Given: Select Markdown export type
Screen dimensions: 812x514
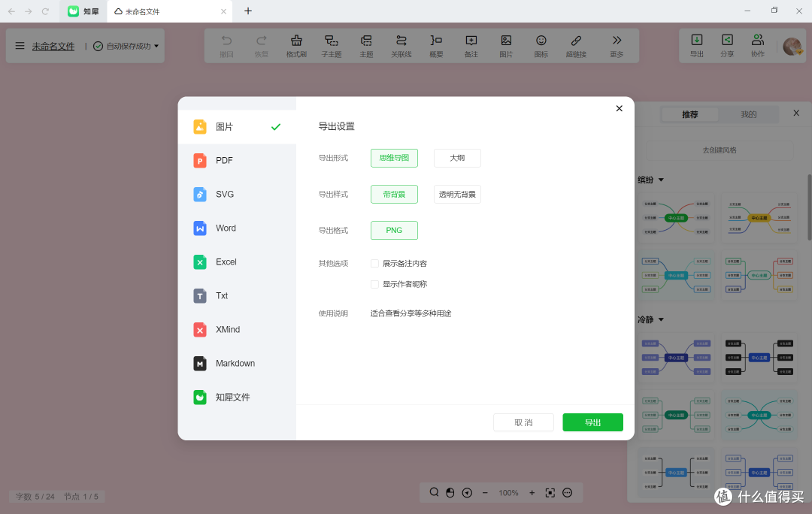Looking at the screenshot, I should (x=237, y=364).
